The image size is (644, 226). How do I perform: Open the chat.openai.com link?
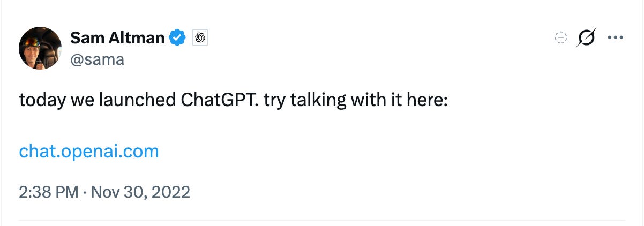tap(89, 152)
